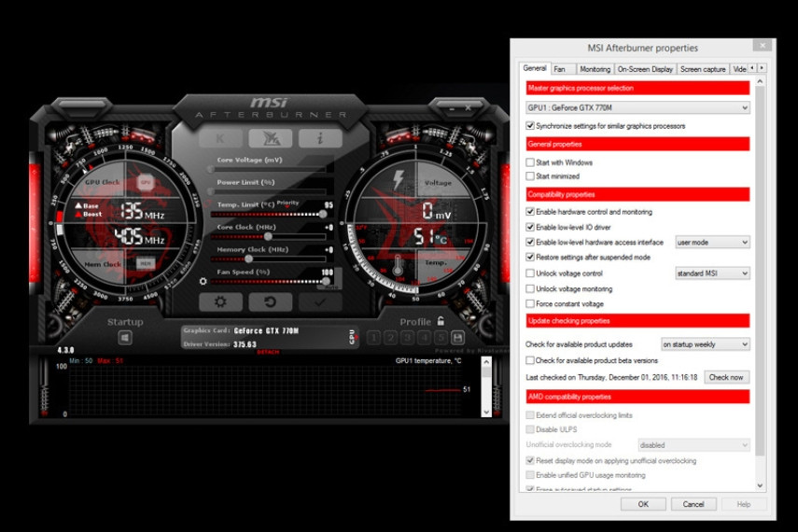Switch to the Monitoring tab
The image size is (798, 532).
coord(595,69)
